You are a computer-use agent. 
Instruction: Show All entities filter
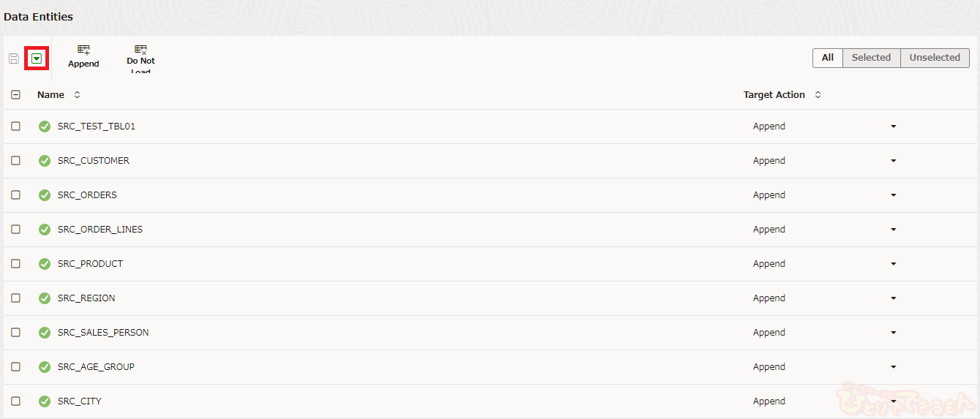pos(828,58)
